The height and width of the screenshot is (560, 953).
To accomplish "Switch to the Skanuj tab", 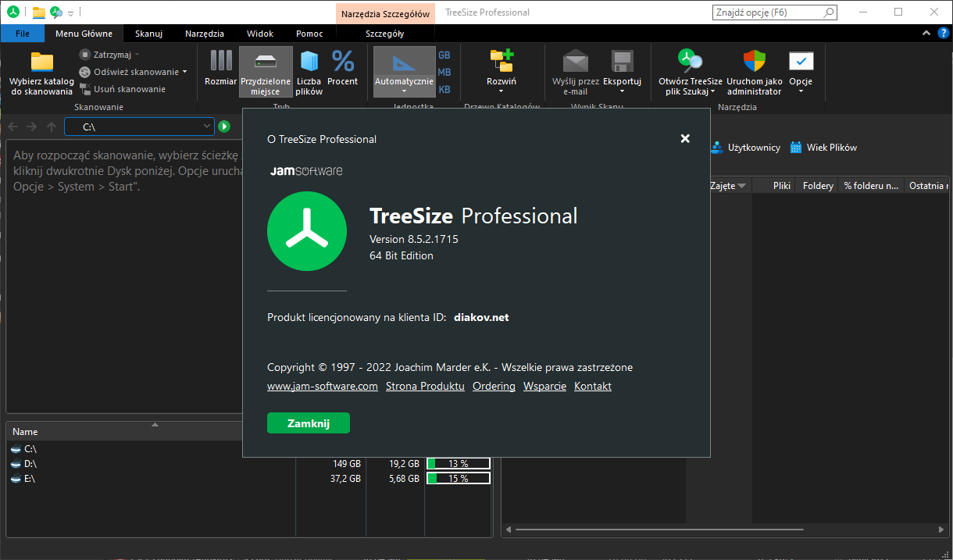I will pyautogui.click(x=148, y=34).
